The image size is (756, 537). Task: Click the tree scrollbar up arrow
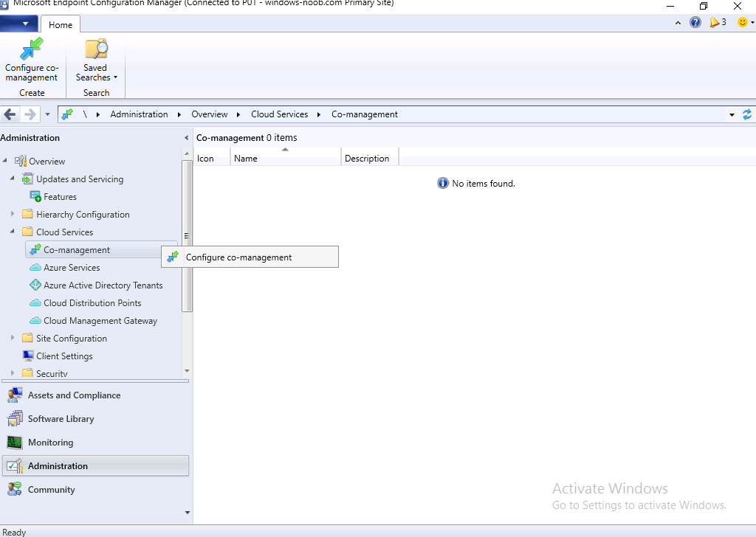point(187,153)
